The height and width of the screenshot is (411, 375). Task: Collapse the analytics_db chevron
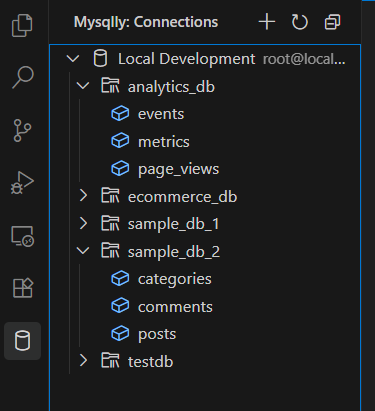(x=83, y=86)
